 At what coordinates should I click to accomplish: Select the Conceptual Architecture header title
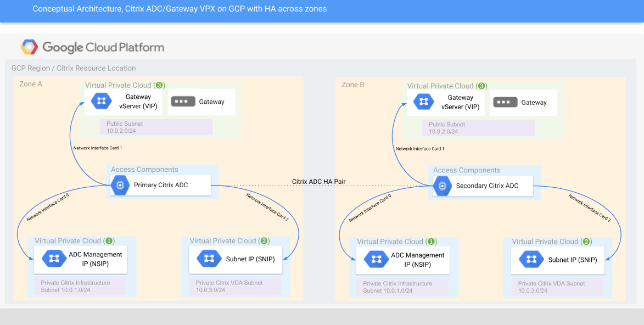tap(180, 9)
